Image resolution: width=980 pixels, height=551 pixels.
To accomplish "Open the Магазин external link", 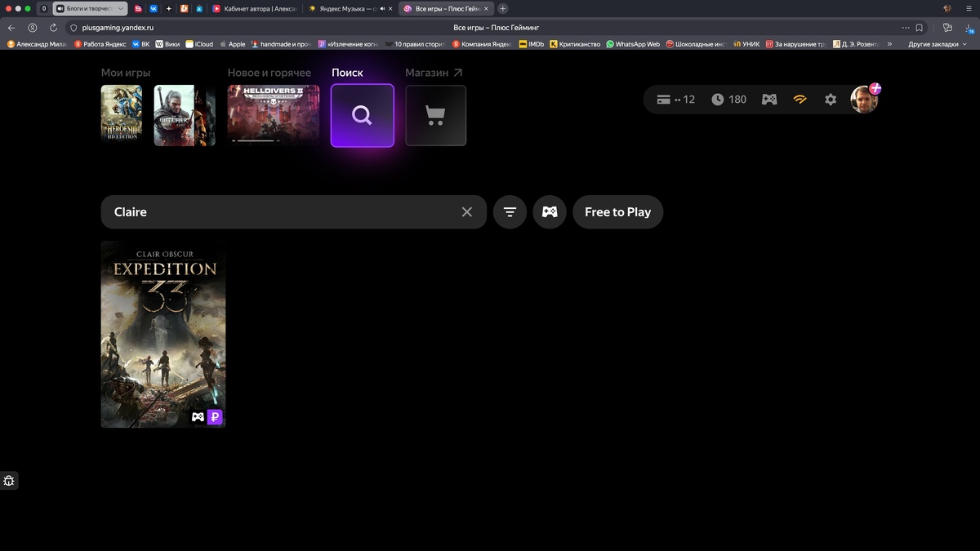I will click(434, 73).
